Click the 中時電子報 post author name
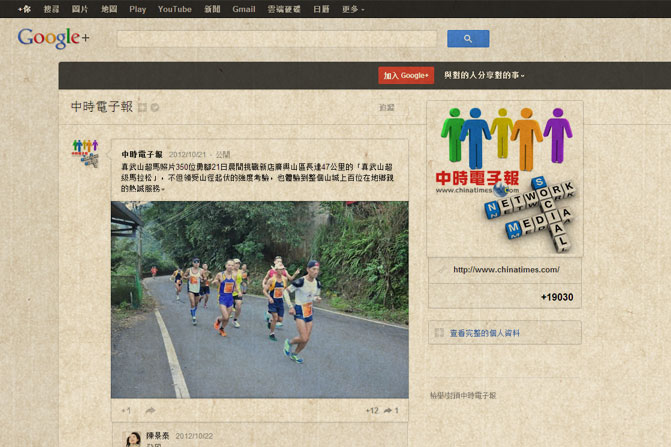This screenshot has height=447, width=671. point(142,154)
